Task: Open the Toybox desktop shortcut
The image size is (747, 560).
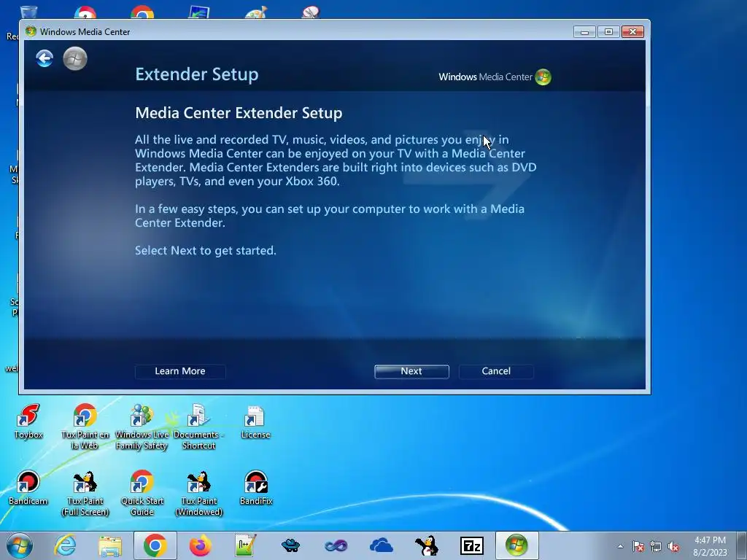Action: coord(28,422)
